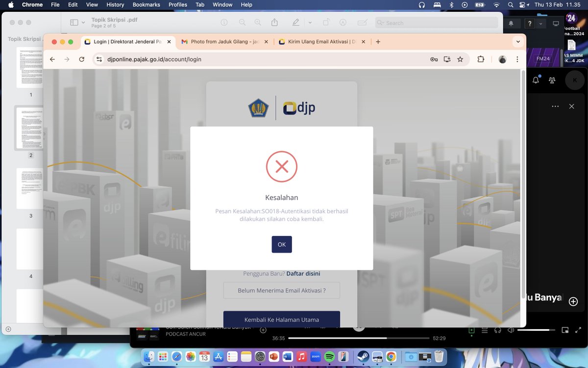Image resolution: width=588 pixels, height=368 pixels.
Task: Zoom out in Preview toolbar
Action: coord(242,23)
